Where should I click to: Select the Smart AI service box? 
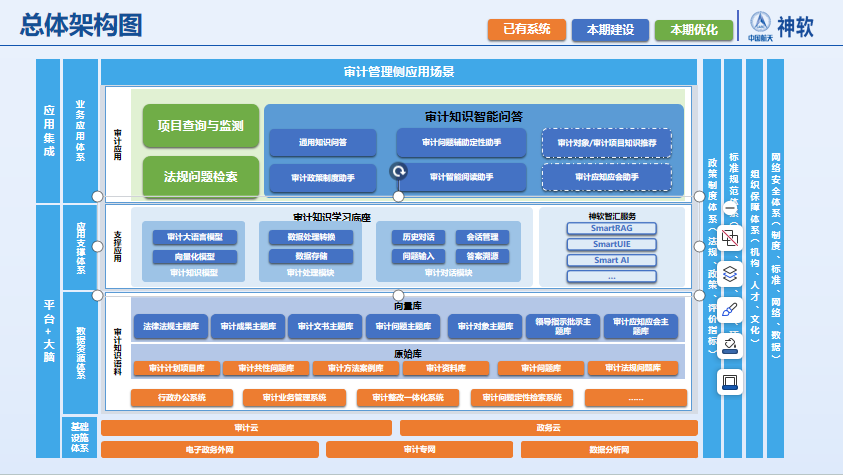pyautogui.click(x=611, y=260)
